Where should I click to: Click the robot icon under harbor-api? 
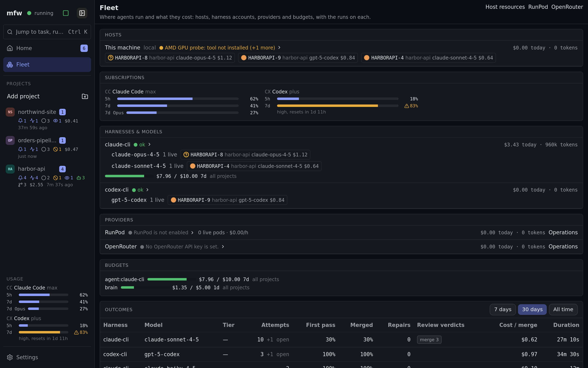[79, 178]
